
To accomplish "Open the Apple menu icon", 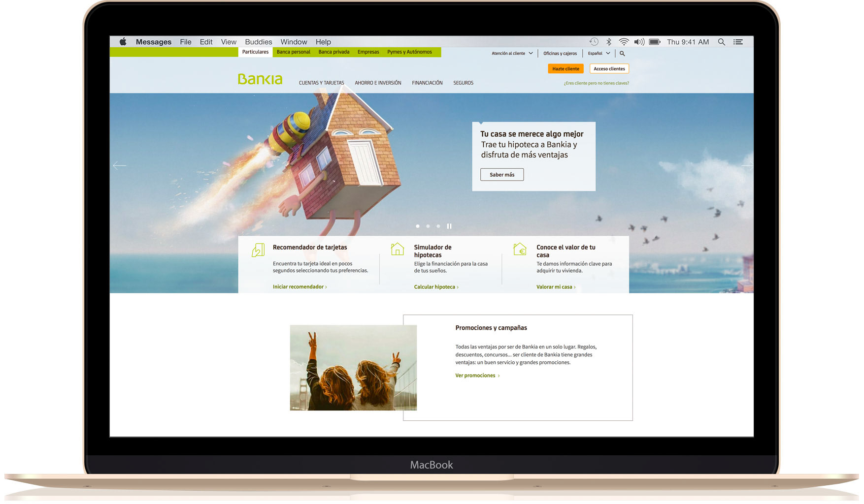I will [x=123, y=42].
